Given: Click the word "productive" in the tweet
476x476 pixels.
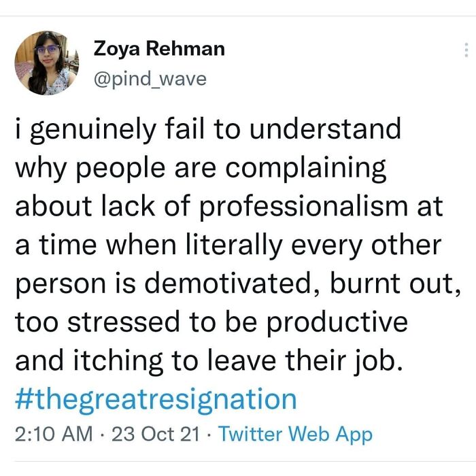Looking at the screenshot, I should pyautogui.click(x=337, y=322).
